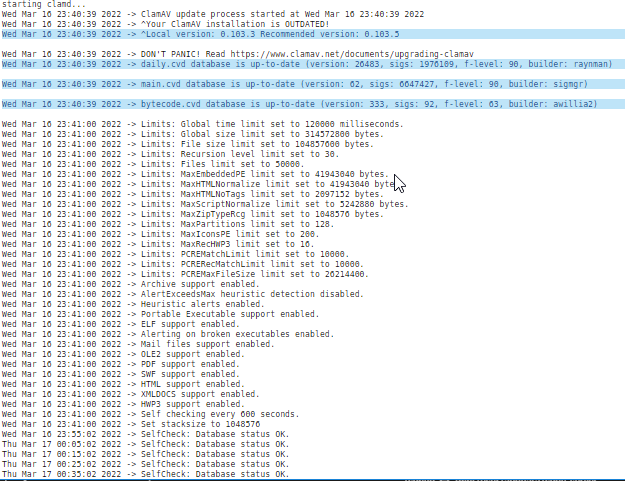
Task: Select the 'MaxHTMLNoTags limit' log entry
Action: (193, 194)
